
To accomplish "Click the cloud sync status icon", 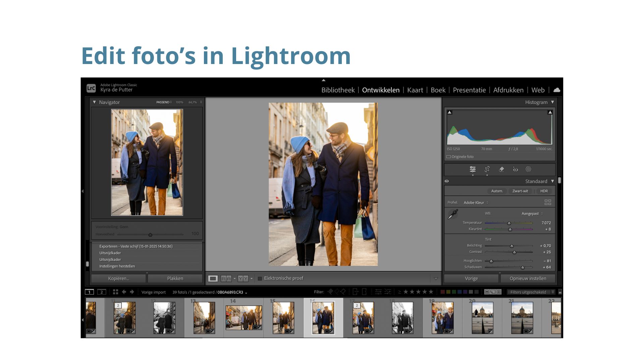I will tap(557, 90).
